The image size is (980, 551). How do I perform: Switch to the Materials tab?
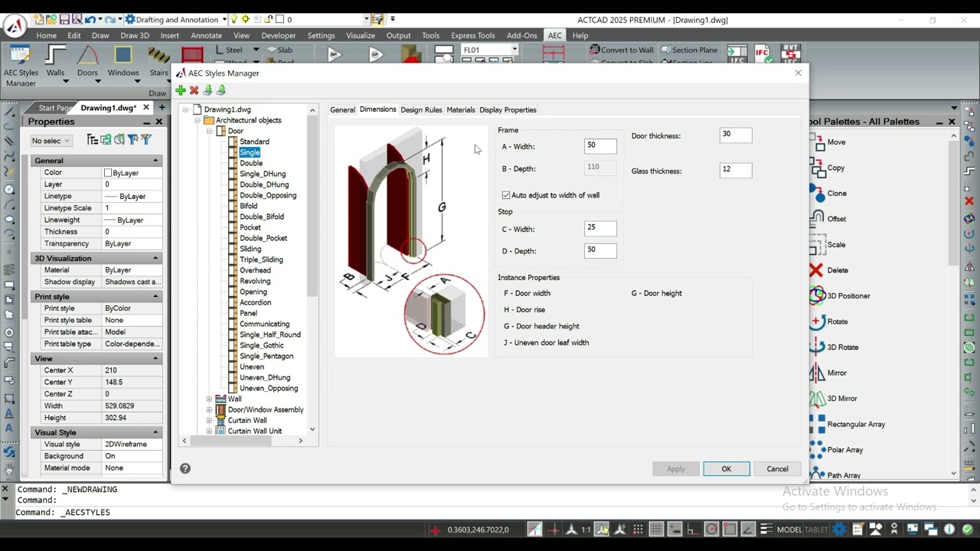461,109
